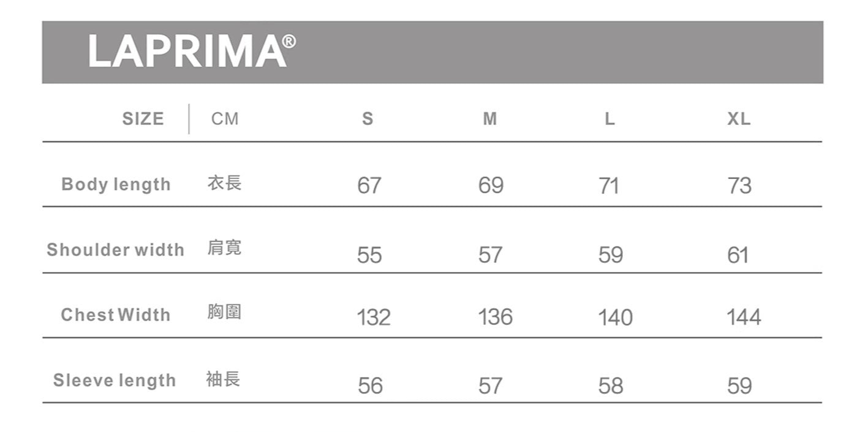Select the Sleeve length row label
Screen dimensions: 868x432
pyautogui.click(x=115, y=381)
